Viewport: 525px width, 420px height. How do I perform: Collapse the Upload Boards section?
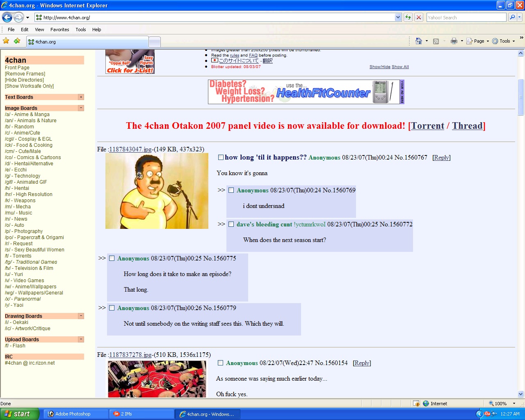pos(81,340)
